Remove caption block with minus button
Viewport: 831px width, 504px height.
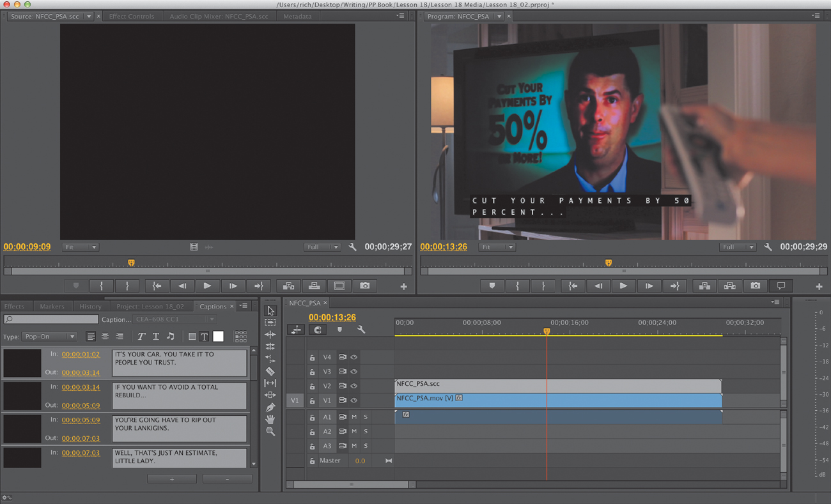pos(227,479)
